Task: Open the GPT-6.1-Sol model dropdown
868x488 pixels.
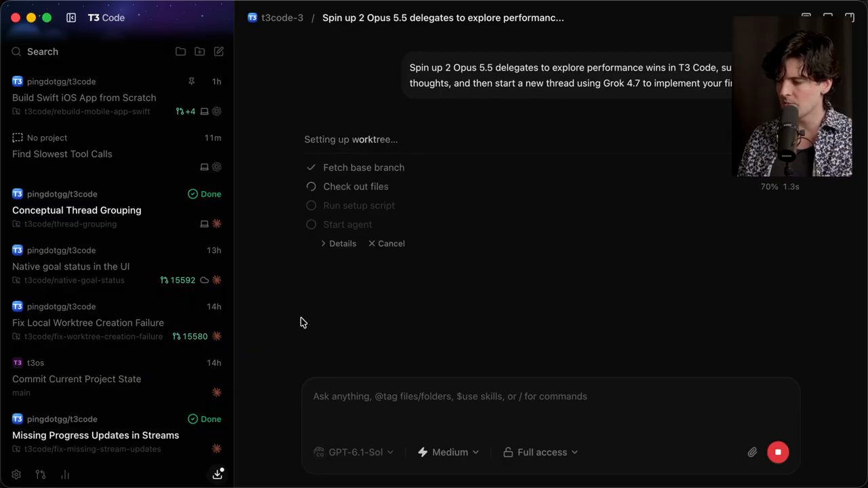Action: [353, 452]
